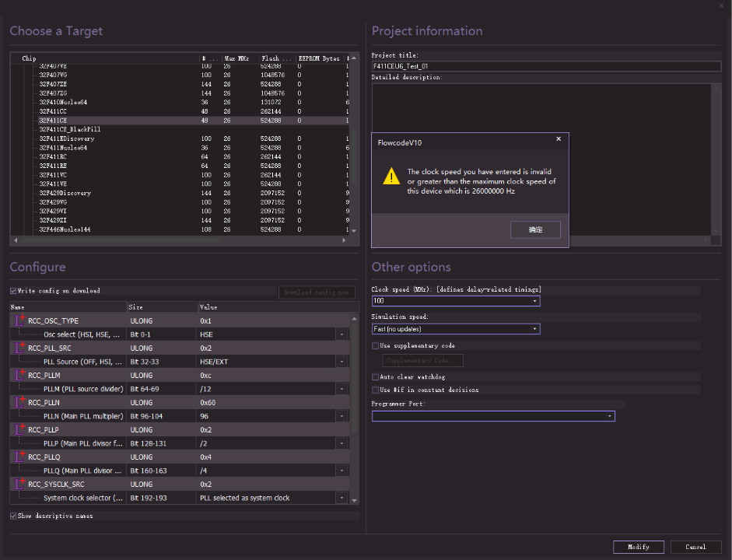Image resolution: width=732 pixels, height=560 pixels.
Task: Click the RCC_OSC_TYPE register icon
Action: point(19,320)
